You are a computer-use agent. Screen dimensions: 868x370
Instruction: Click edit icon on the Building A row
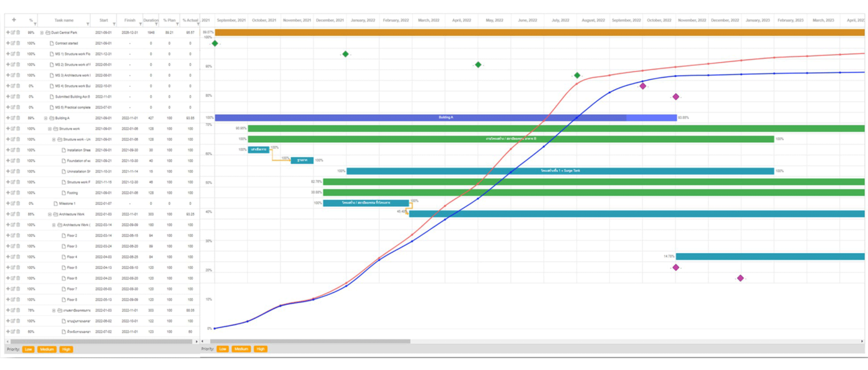[x=13, y=118]
